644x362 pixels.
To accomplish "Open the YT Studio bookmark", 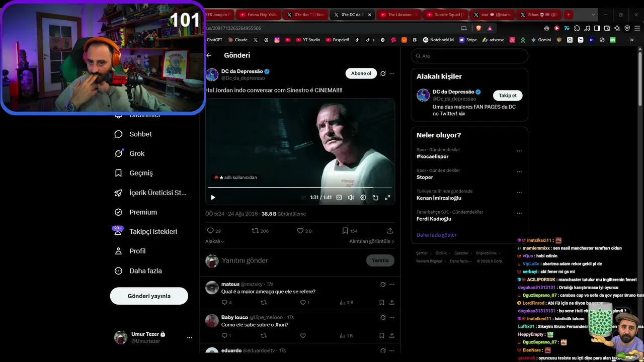I will [307, 40].
